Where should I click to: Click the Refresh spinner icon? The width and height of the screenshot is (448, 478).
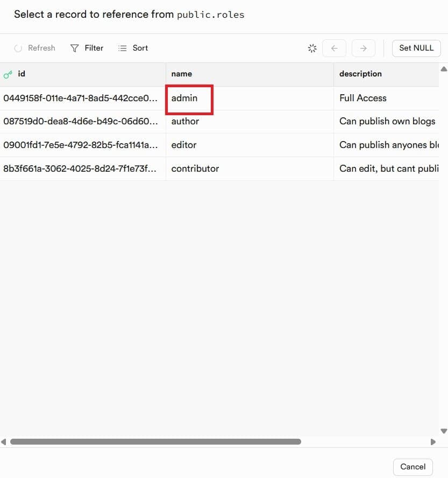(18, 48)
